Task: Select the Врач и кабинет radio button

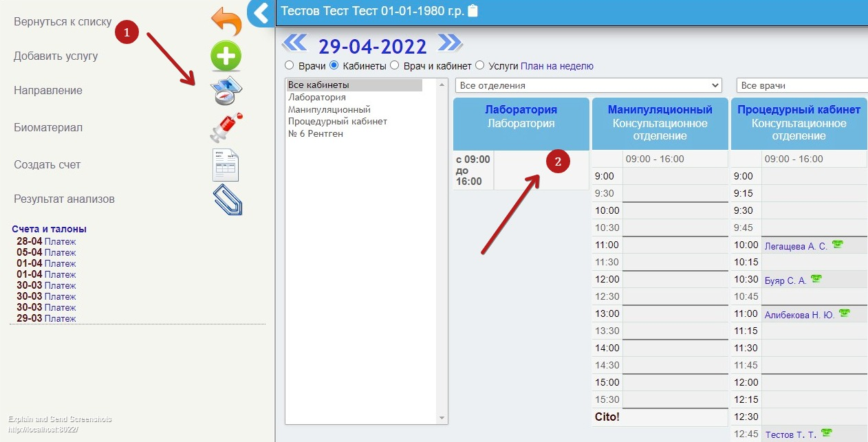Action: click(394, 66)
